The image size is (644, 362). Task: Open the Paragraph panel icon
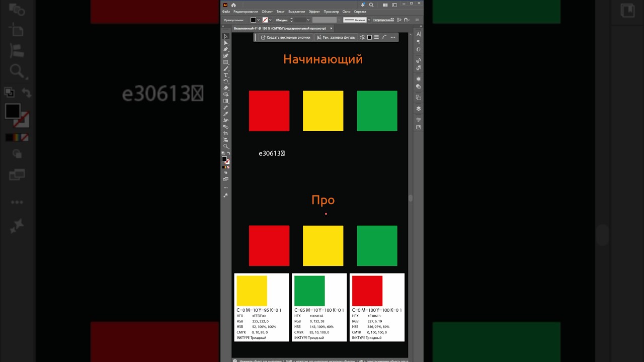[418, 42]
